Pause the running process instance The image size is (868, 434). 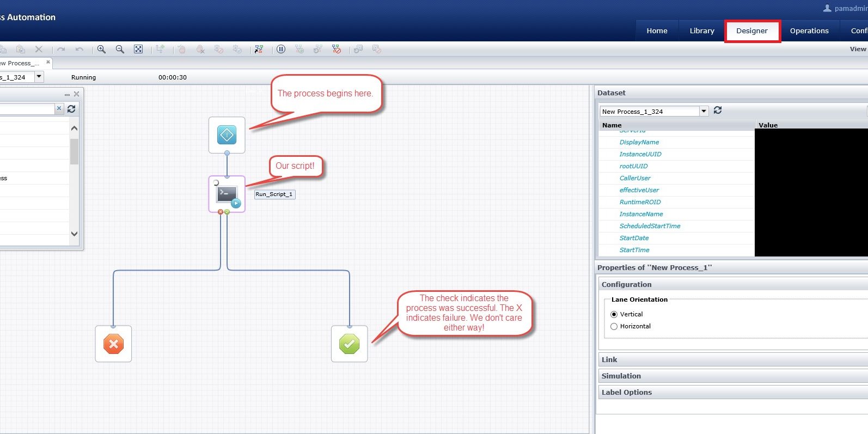[x=281, y=49]
